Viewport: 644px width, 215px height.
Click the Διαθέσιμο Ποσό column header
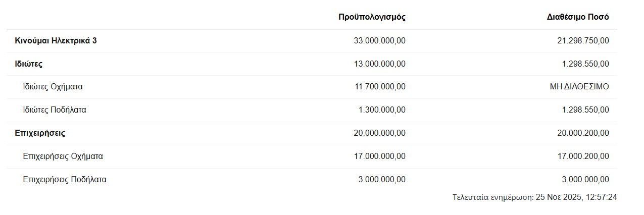pos(578,17)
